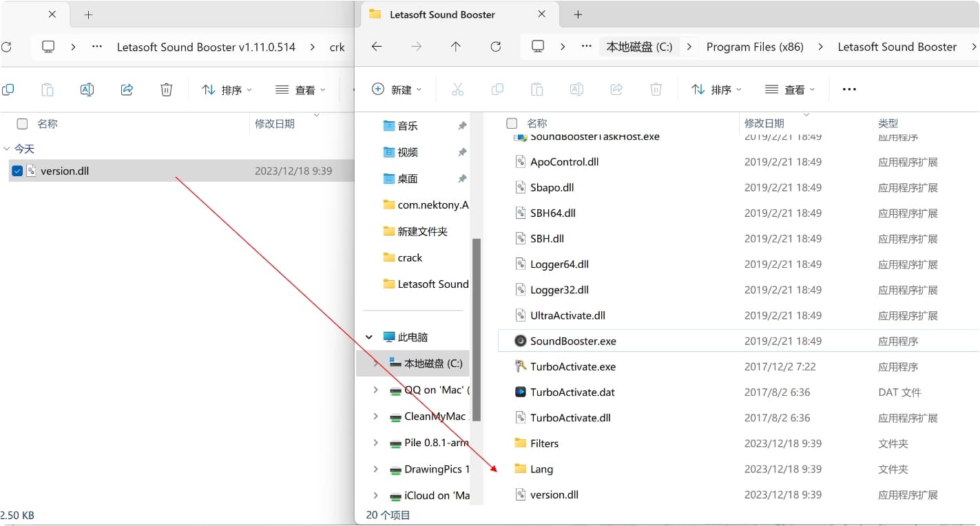Image resolution: width=980 pixels, height=526 pixels.
Task: Click Letasoft Sound Booster v1.11.0.514 breadcrumb
Action: tap(206, 47)
